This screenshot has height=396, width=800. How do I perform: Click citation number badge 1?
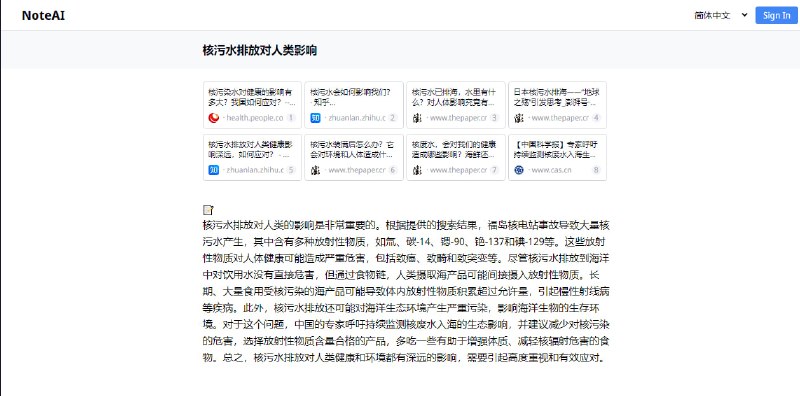point(291,118)
